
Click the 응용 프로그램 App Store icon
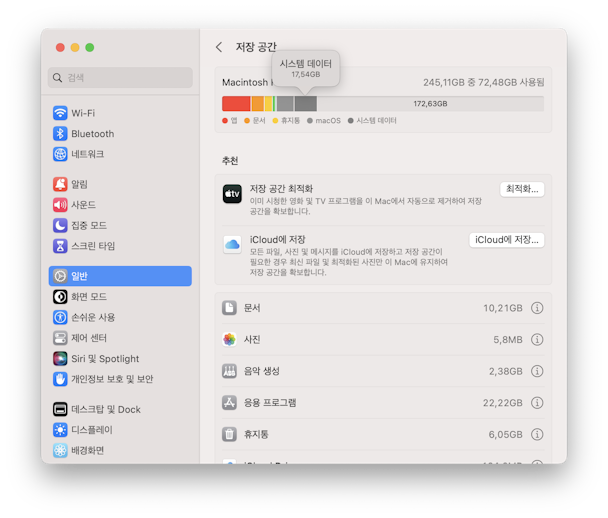click(229, 402)
